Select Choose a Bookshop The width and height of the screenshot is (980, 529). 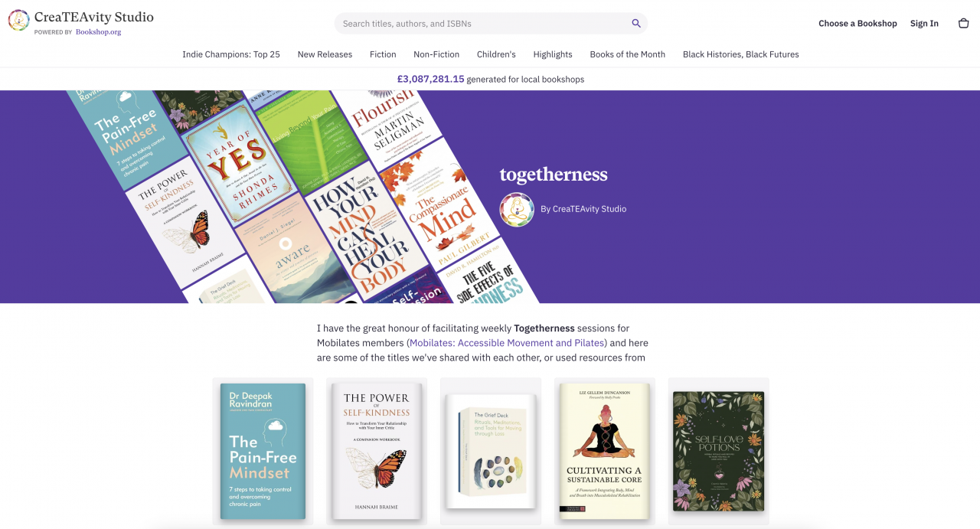coord(857,24)
